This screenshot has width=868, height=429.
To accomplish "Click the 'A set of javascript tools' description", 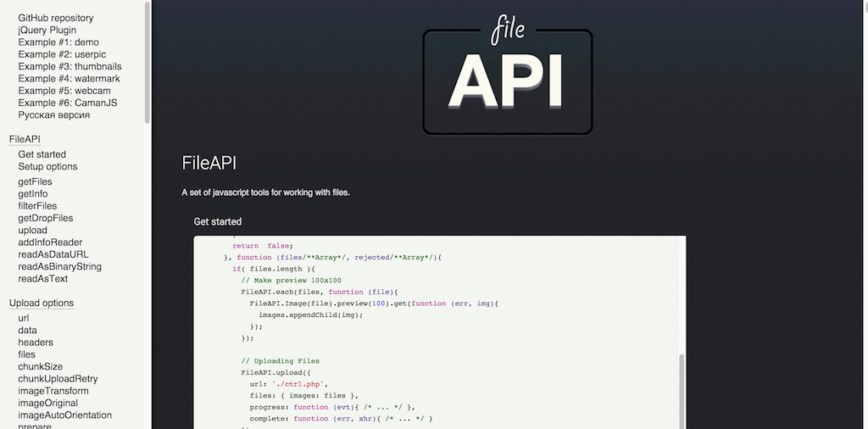I will [265, 192].
